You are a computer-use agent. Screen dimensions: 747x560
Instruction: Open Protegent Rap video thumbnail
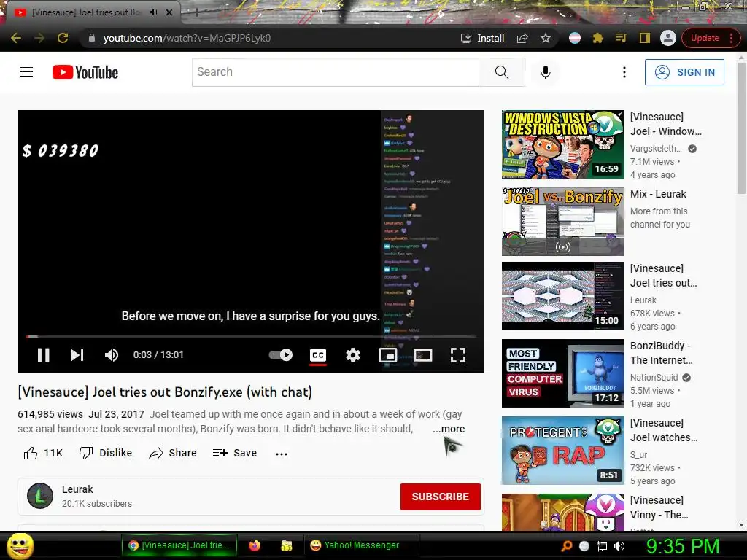point(562,451)
